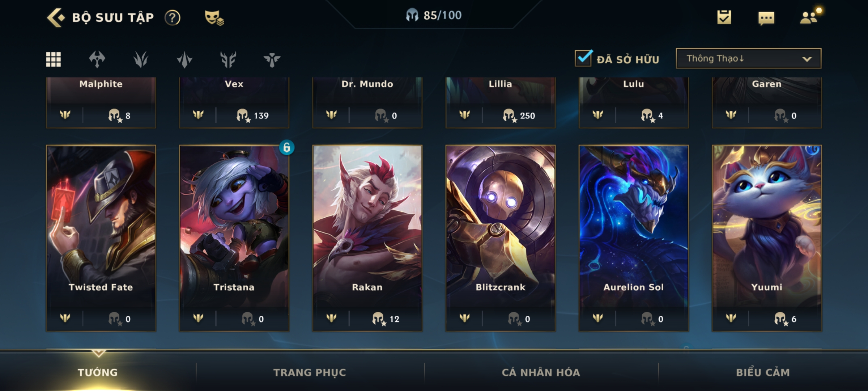Filter champions by the first role icon

(97, 59)
